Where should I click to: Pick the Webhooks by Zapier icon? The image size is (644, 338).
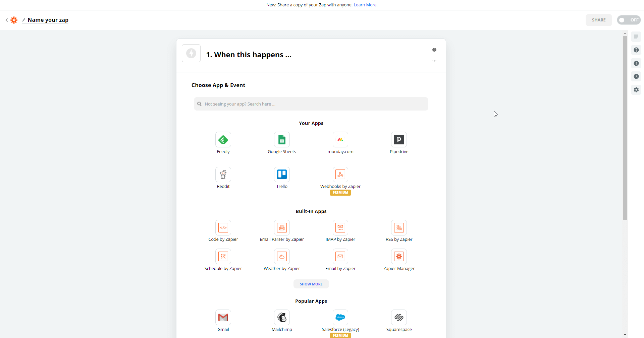(x=340, y=175)
